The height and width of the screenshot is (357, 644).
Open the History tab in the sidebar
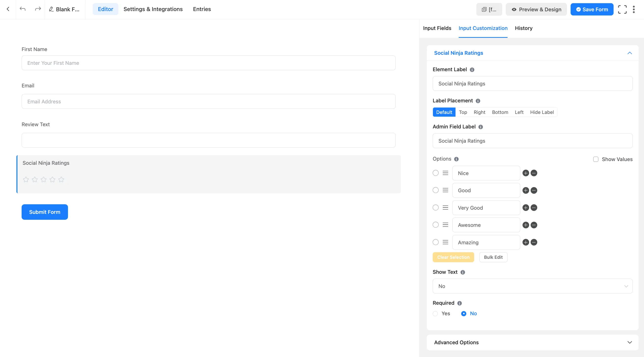[x=523, y=28]
